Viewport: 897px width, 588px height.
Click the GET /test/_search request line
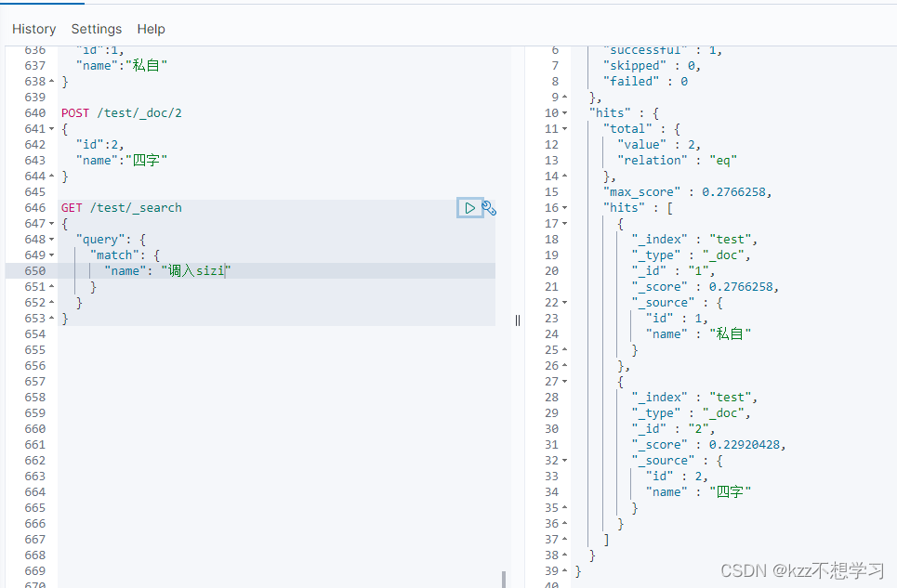[121, 208]
